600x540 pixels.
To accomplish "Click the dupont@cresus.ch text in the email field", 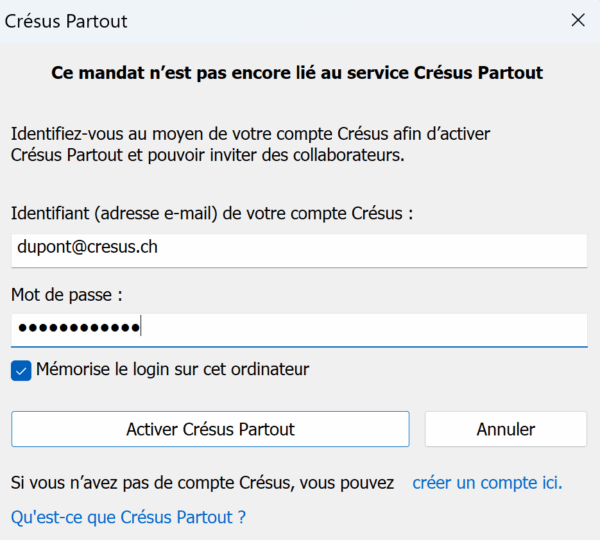I will [87, 248].
